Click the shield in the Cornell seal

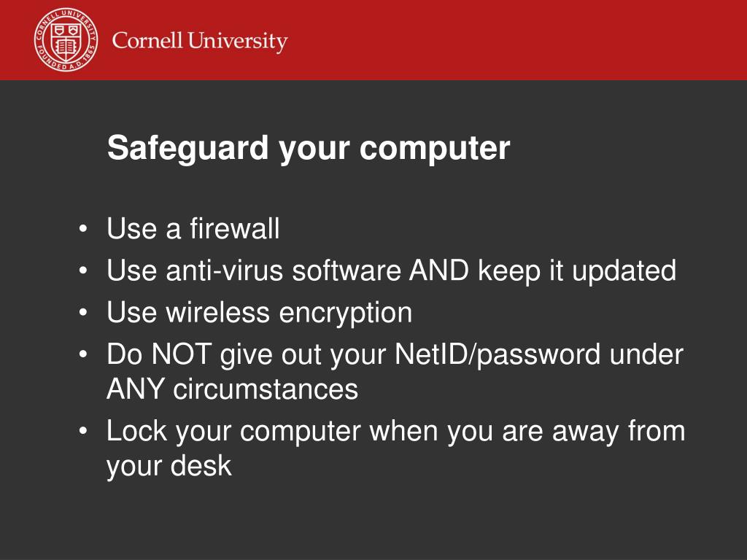tap(66, 41)
